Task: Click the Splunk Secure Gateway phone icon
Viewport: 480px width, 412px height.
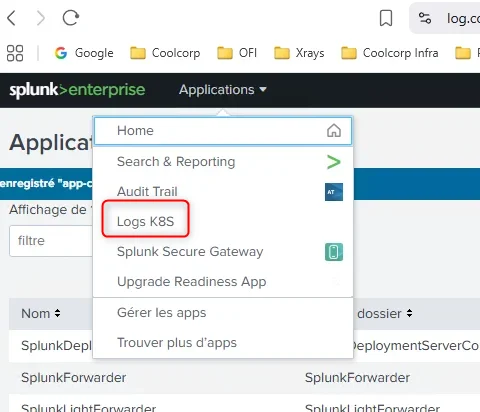Action: click(x=334, y=252)
